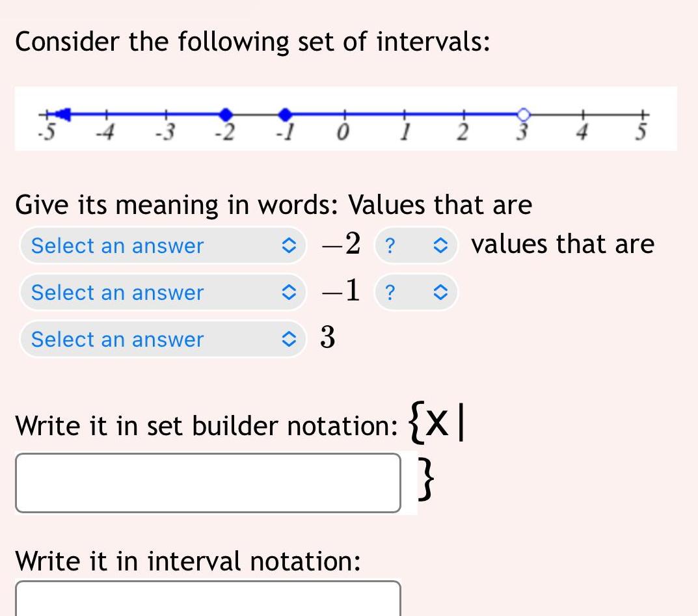
Task: Click the filled dot at −1 on the number line
Action: (x=284, y=113)
